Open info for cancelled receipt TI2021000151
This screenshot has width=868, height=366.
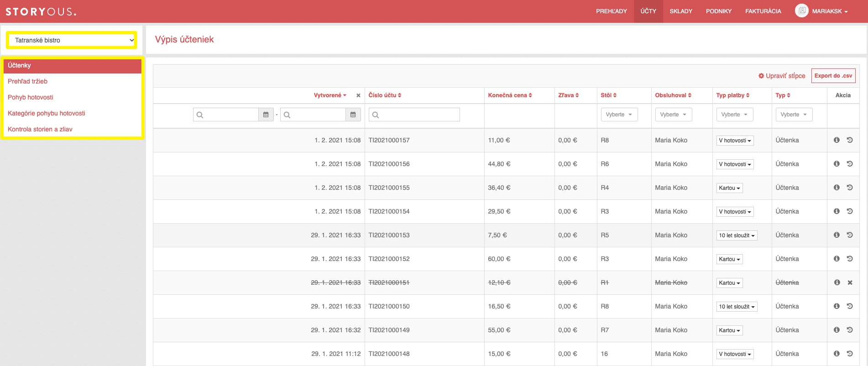837,282
